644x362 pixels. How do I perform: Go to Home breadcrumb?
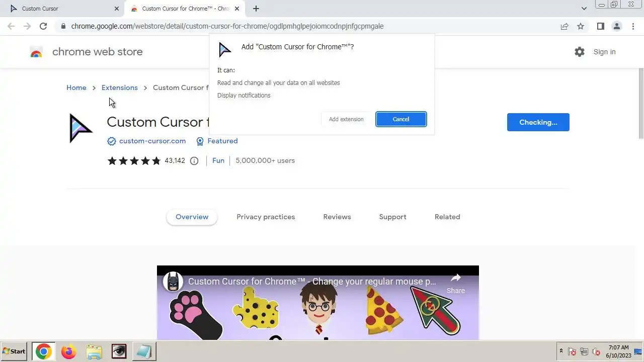pos(76,87)
